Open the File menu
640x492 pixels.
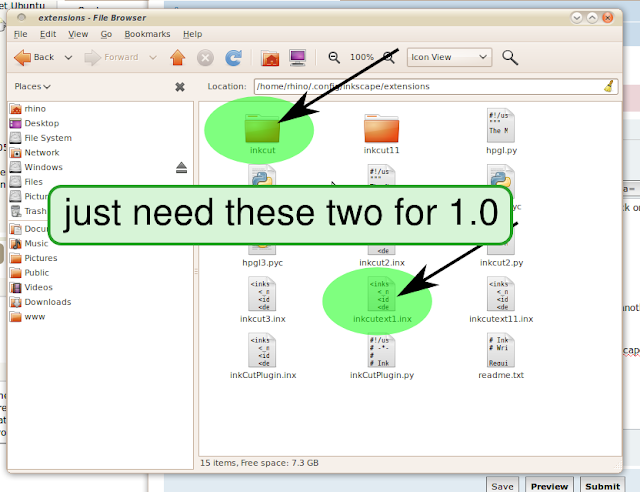20,34
